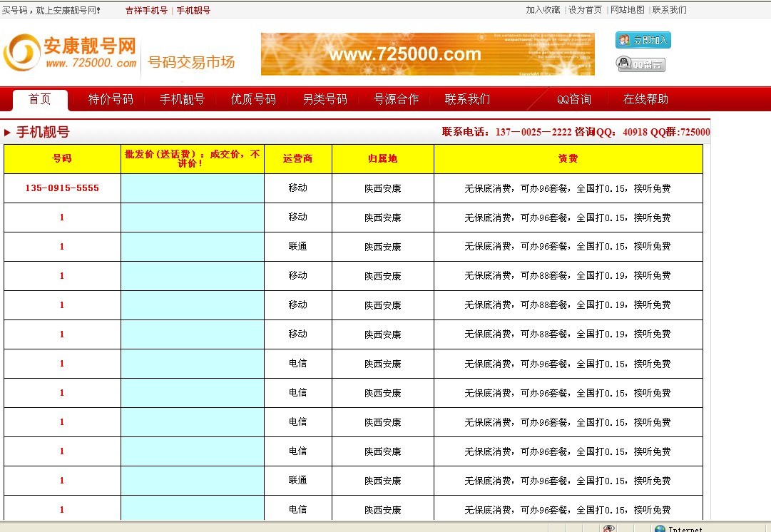Viewport: 771px width, 532px height.
Task: Select 另类号码 in the navigation bar
Action: (325, 99)
